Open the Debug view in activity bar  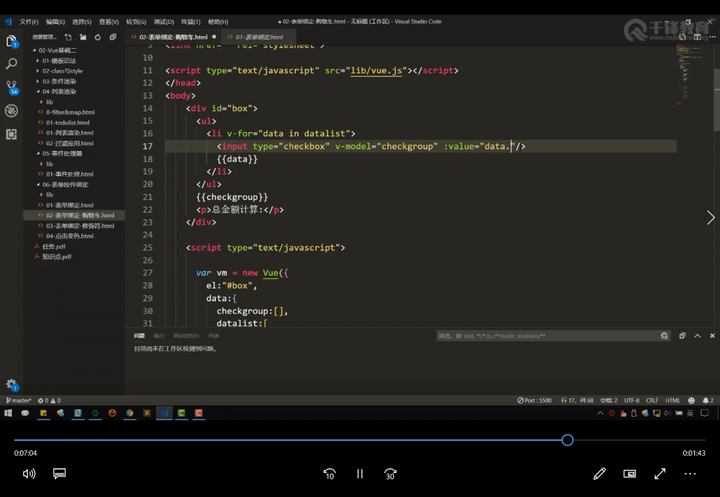point(11,111)
